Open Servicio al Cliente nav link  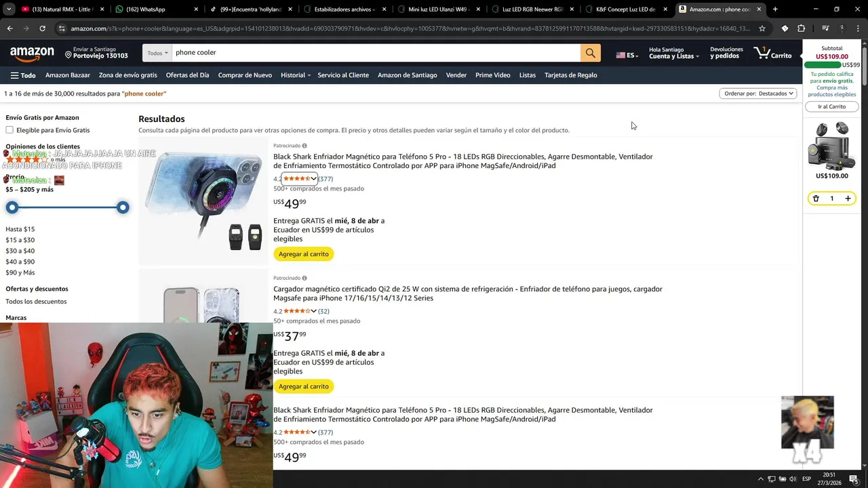coord(343,75)
